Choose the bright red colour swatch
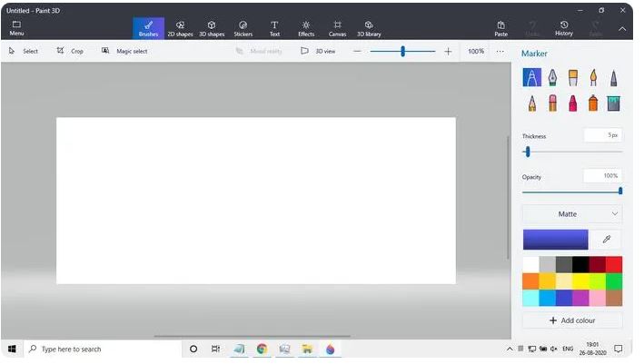The image size is (644, 364). click(614, 265)
